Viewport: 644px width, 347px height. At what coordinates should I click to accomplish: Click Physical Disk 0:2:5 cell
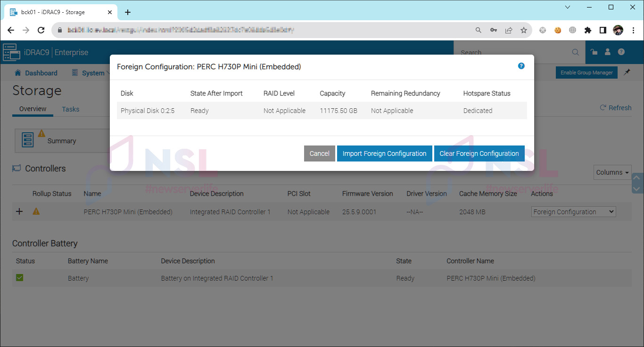click(x=148, y=111)
